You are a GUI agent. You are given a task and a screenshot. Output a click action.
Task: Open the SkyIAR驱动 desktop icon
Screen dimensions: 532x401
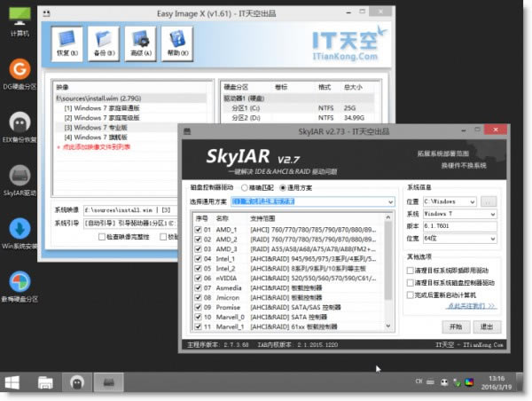19,177
